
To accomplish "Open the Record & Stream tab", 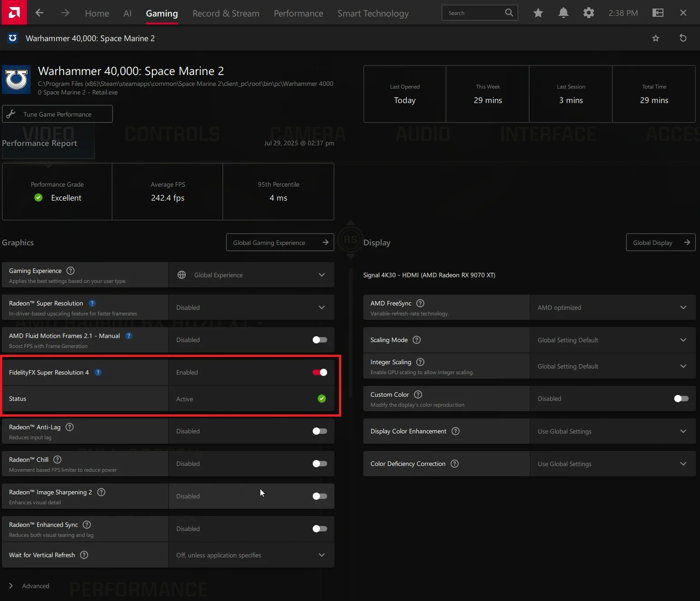I will pyautogui.click(x=226, y=14).
